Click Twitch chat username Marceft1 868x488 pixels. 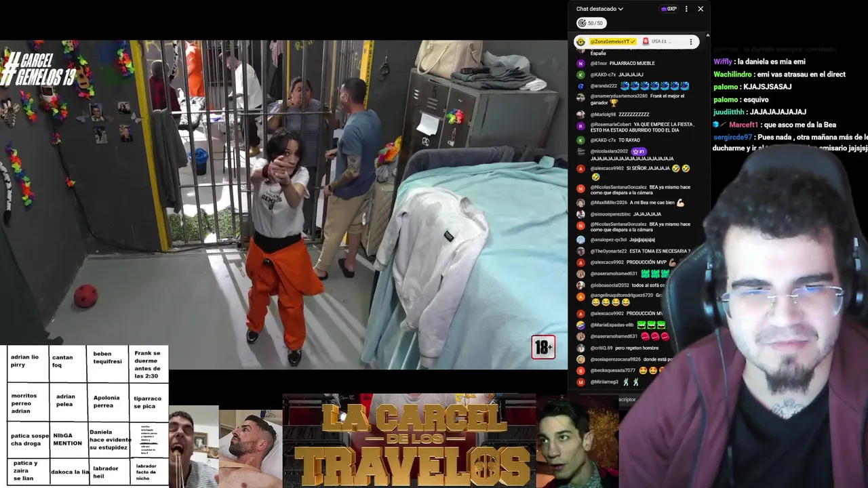click(743, 125)
